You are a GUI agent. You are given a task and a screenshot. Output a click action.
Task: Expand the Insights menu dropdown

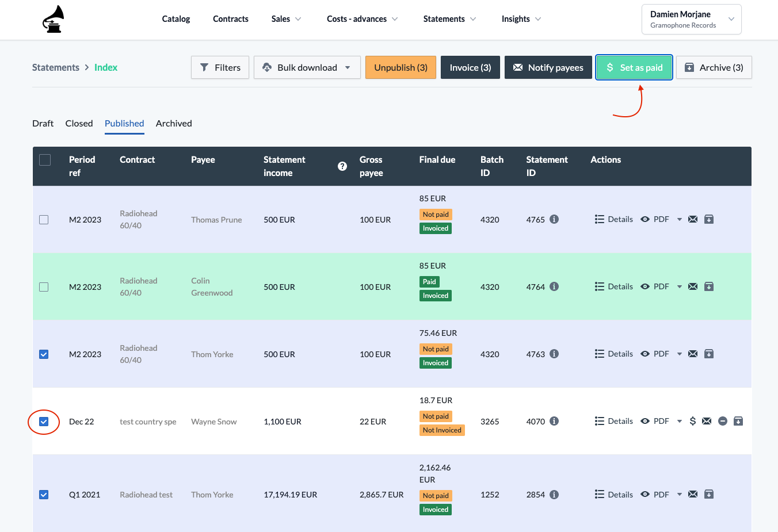(521, 19)
